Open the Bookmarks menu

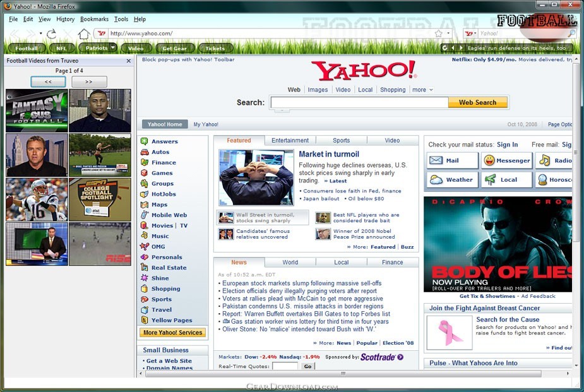(x=95, y=19)
